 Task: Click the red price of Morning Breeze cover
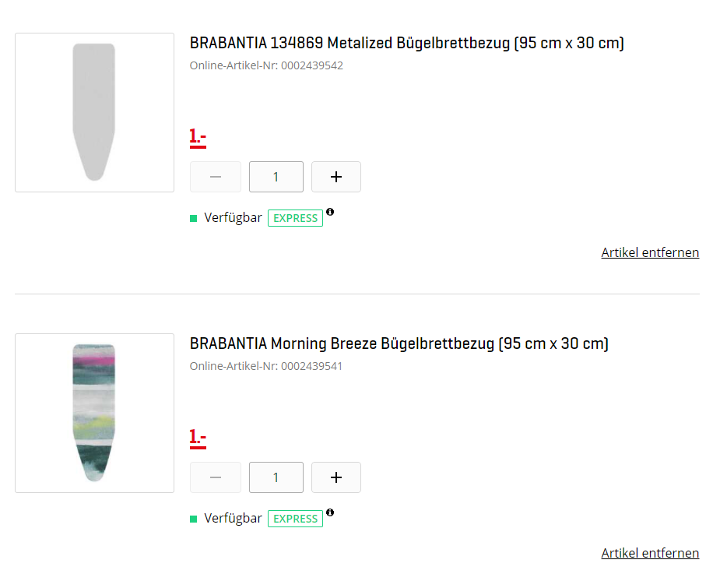[198, 438]
